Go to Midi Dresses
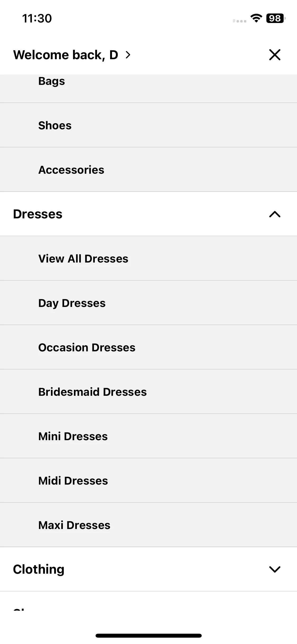297x644 pixels. 148,481
